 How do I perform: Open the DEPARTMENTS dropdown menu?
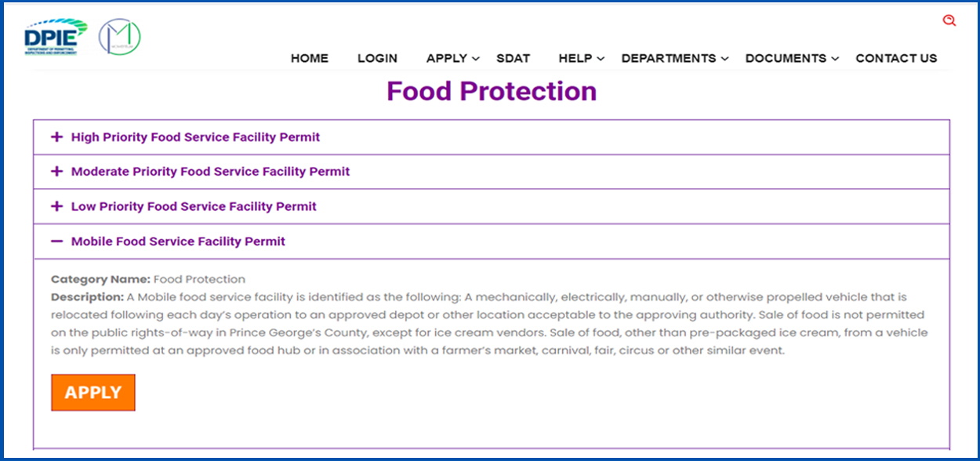point(674,58)
